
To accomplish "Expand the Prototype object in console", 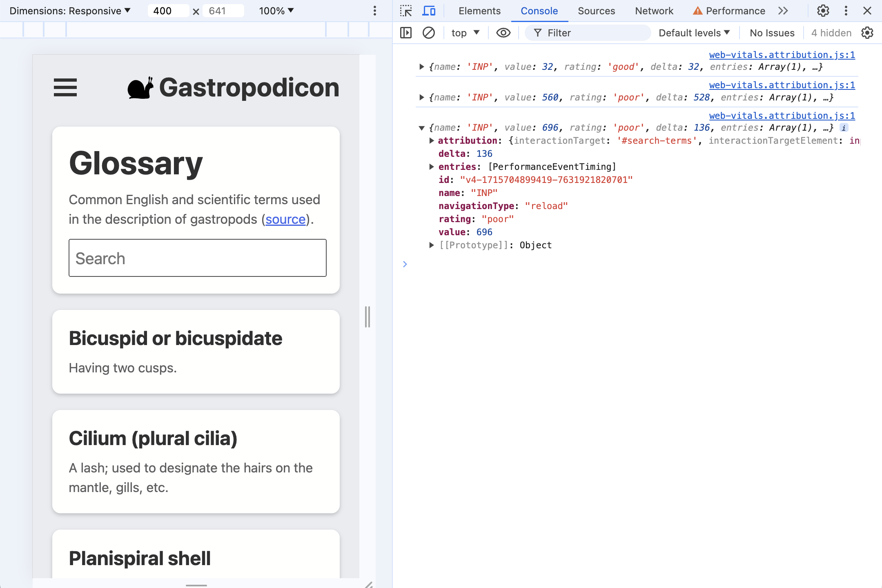I will (x=432, y=245).
